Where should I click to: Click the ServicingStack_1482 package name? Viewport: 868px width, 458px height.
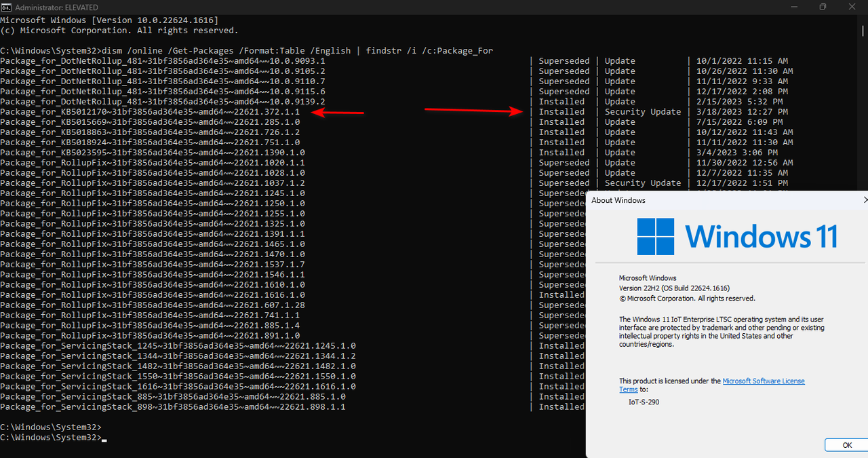tap(178, 366)
